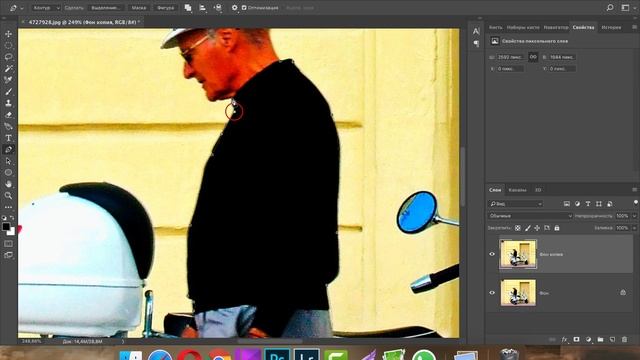
Task: Open the Контур mode dropdown
Action: point(46,8)
